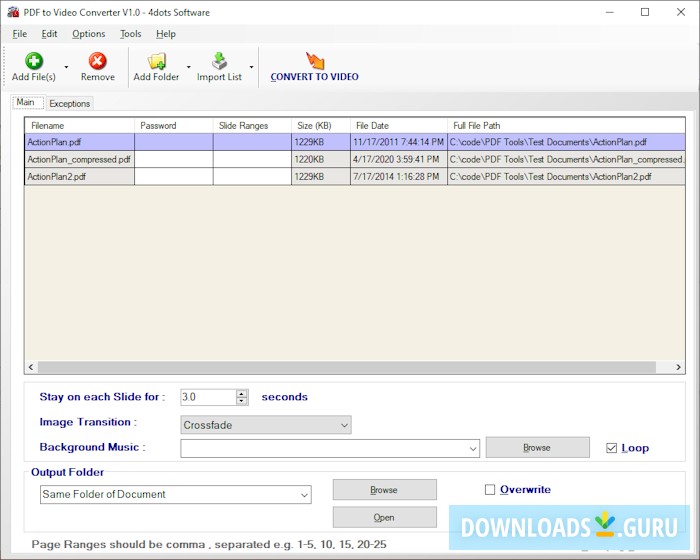
Task: Open the Image Transition Crossfade dropdown
Action: point(265,425)
